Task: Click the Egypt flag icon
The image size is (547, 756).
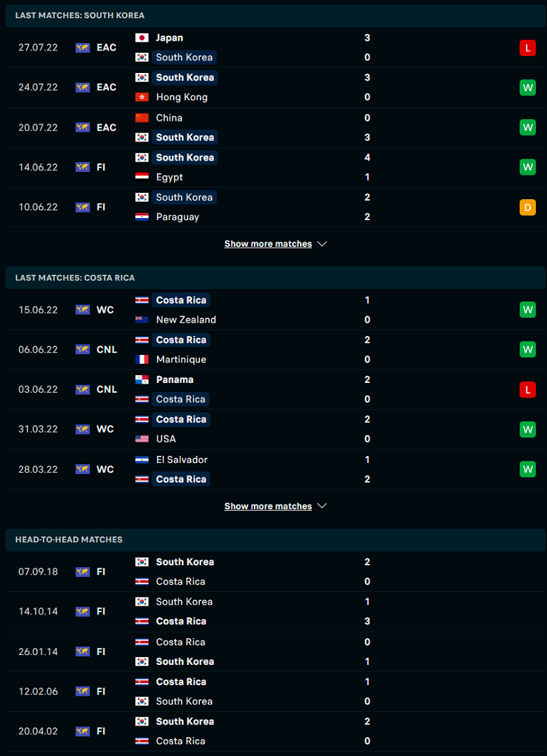Action: [x=142, y=177]
